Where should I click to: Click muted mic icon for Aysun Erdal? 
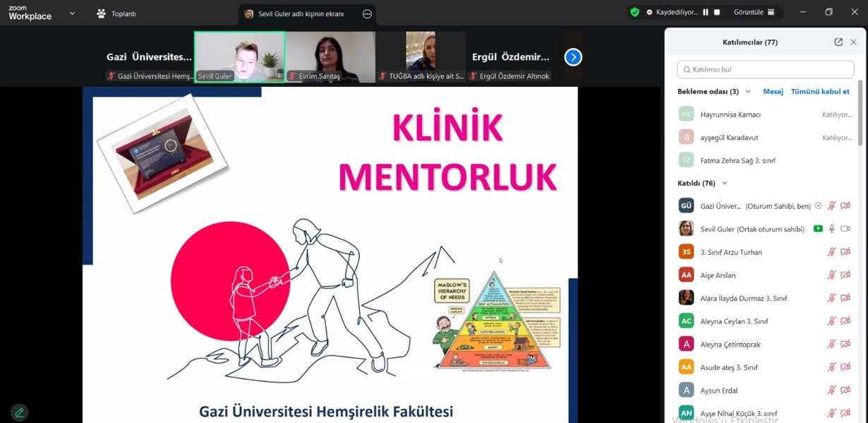click(x=831, y=390)
